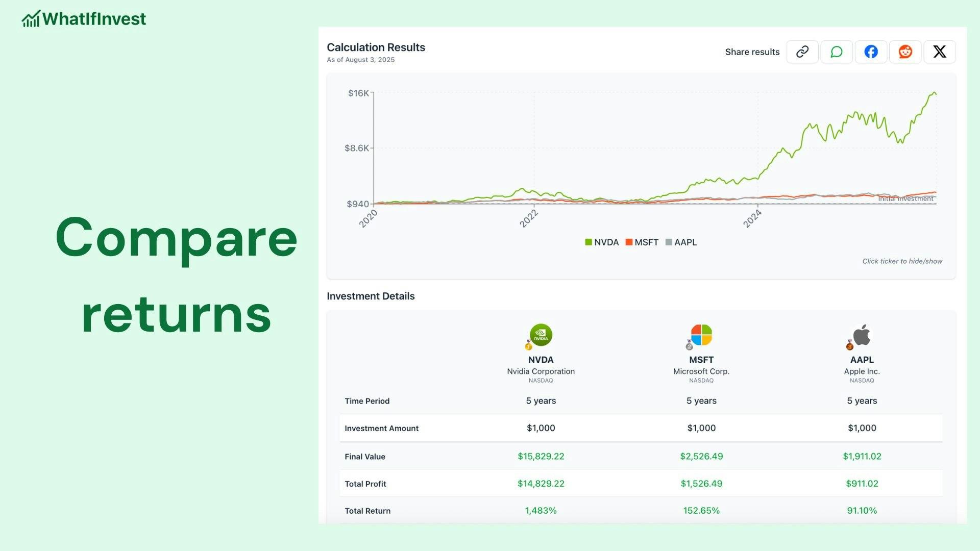Click MSFT total profit $1,526.49

pyautogui.click(x=701, y=483)
